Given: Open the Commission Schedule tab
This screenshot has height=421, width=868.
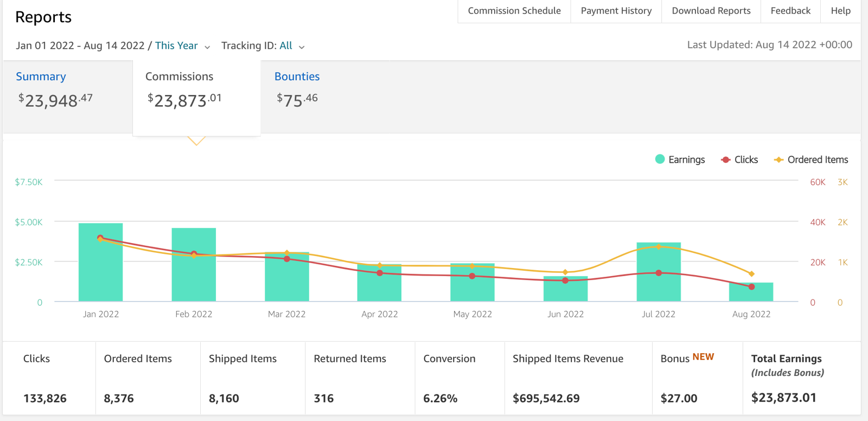Looking at the screenshot, I should point(514,11).
